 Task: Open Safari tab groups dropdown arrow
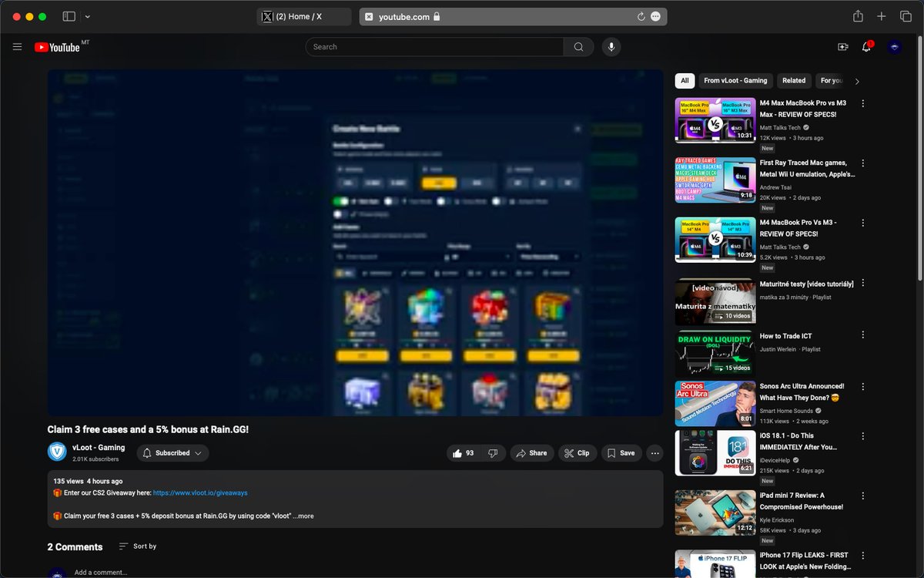(x=87, y=16)
